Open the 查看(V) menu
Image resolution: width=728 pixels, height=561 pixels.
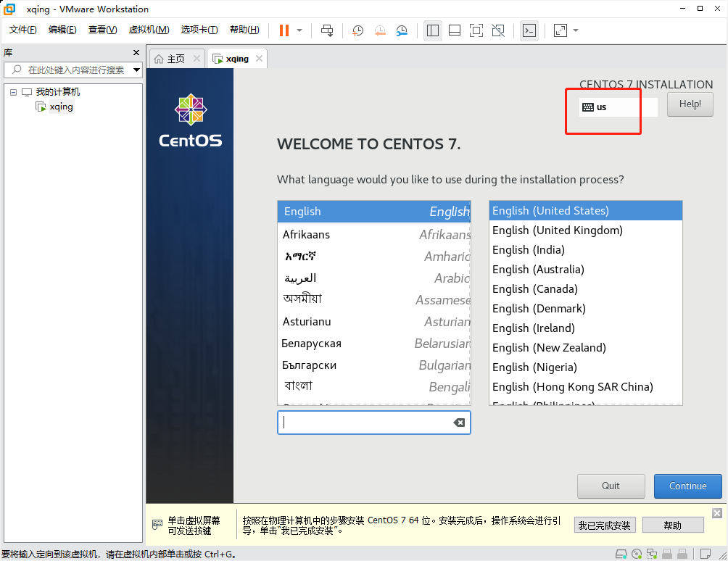(103, 30)
